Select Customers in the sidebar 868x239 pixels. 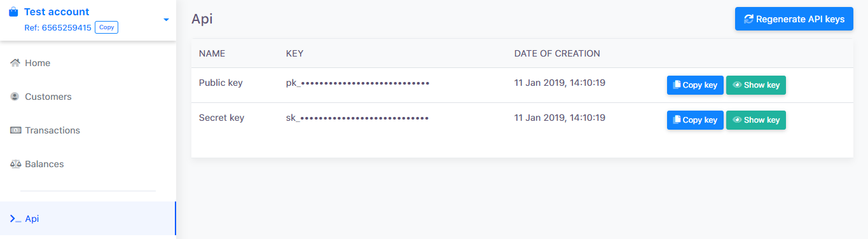[x=88, y=97]
